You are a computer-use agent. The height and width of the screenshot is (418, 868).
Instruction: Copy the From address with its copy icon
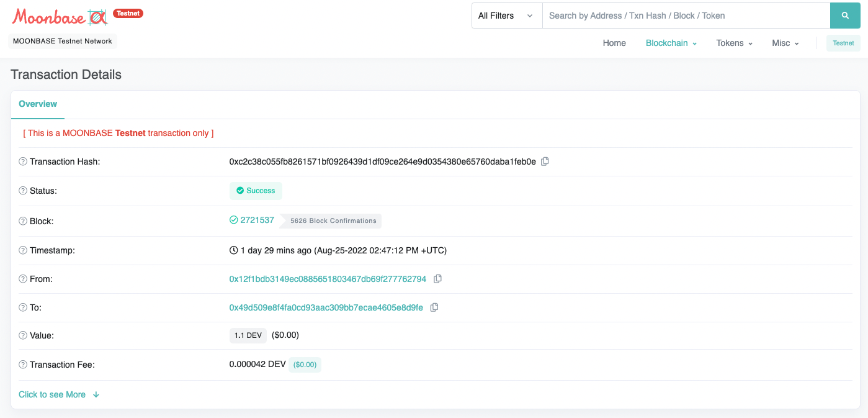pyautogui.click(x=437, y=279)
